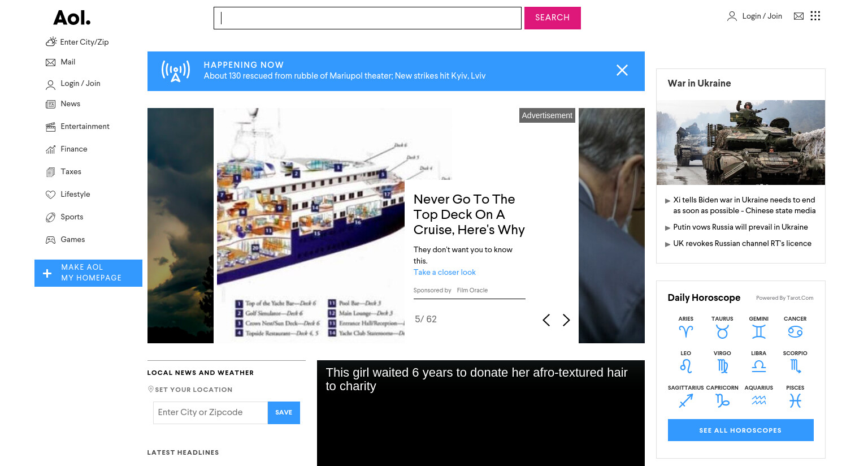The width and height of the screenshot is (868, 466).
Task: Click the Aol. logo
Action: pyautogui.click(x=72, y=18)
